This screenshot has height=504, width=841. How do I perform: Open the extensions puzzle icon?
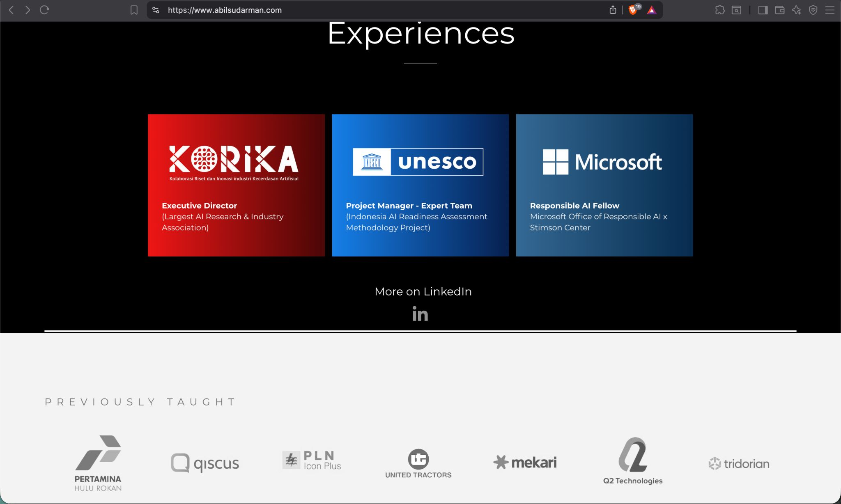[720, 10]
